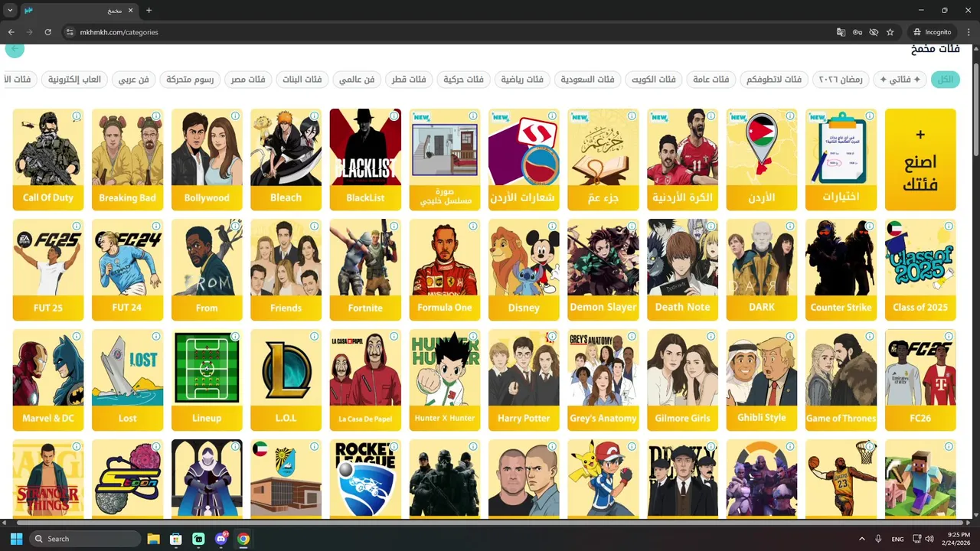The width and height of the screenshot is (980, 551).
Task: Select the فئاتي filter chip
Action: 900,80
